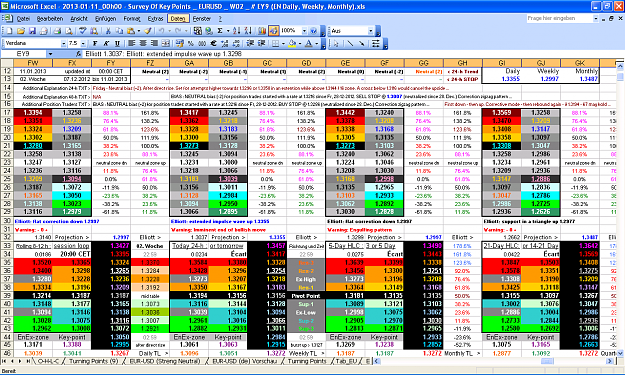Open the 100% zoom dropdown

point(304,31)
